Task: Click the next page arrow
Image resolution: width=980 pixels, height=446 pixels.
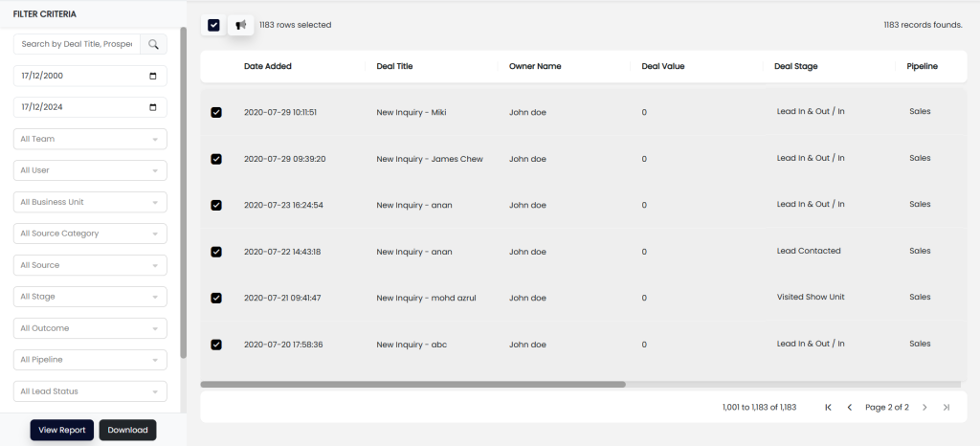Action: [924, 408]
